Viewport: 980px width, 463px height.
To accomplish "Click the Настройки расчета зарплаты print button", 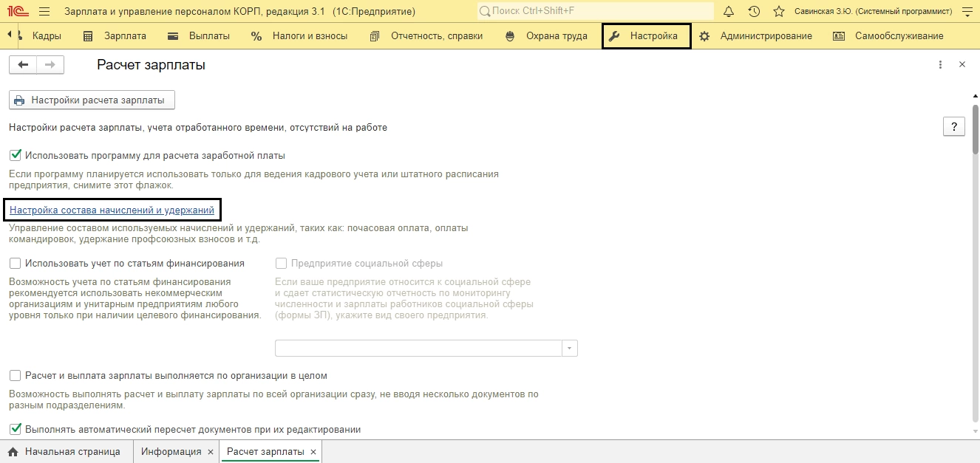I will click(x=92, y=100).
